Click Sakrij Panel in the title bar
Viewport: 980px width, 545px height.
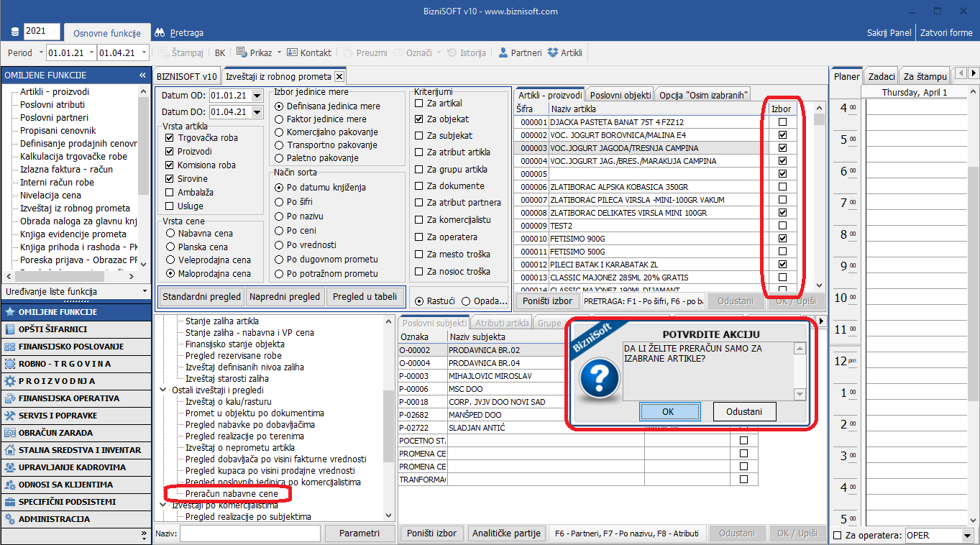[889, 32]
